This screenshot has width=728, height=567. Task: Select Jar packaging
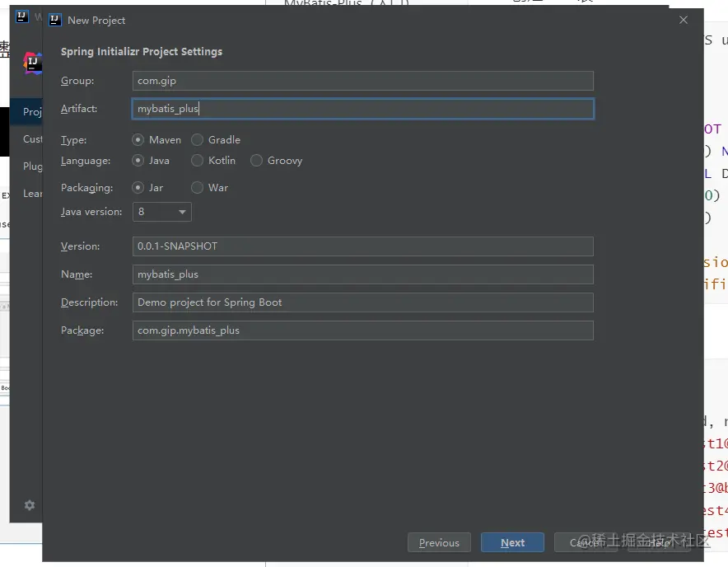coord(147,188)
